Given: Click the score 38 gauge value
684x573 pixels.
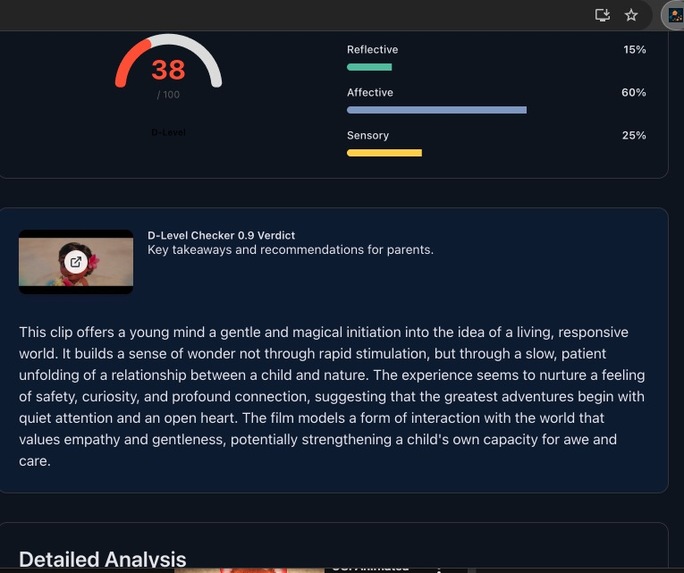Looking at the screenshot, I should pyautogui.click(x=168, y=70).
